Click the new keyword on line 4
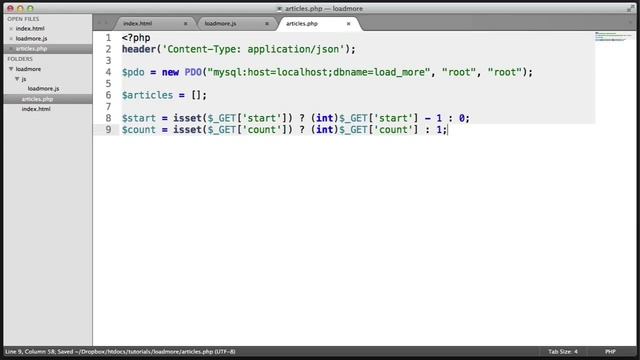 pos(170,73)
